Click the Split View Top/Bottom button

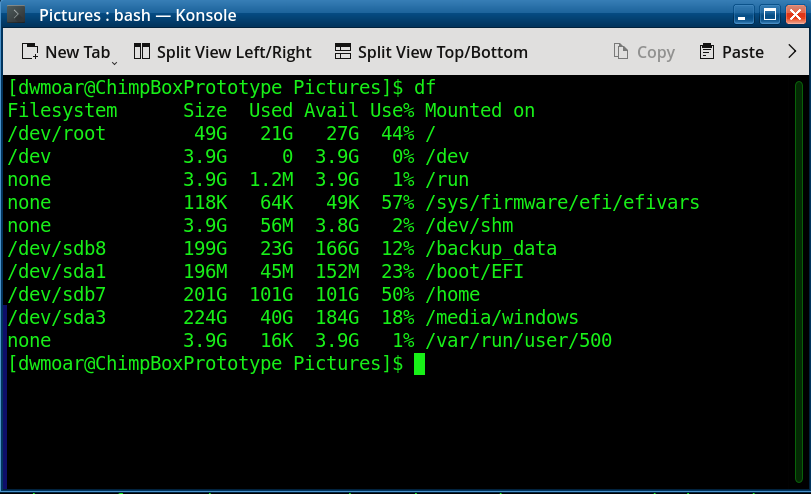click(x=430, y=52)
